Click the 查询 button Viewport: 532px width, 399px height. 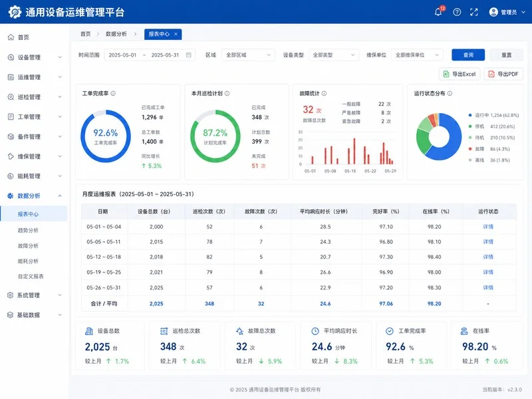click(468, 55)
